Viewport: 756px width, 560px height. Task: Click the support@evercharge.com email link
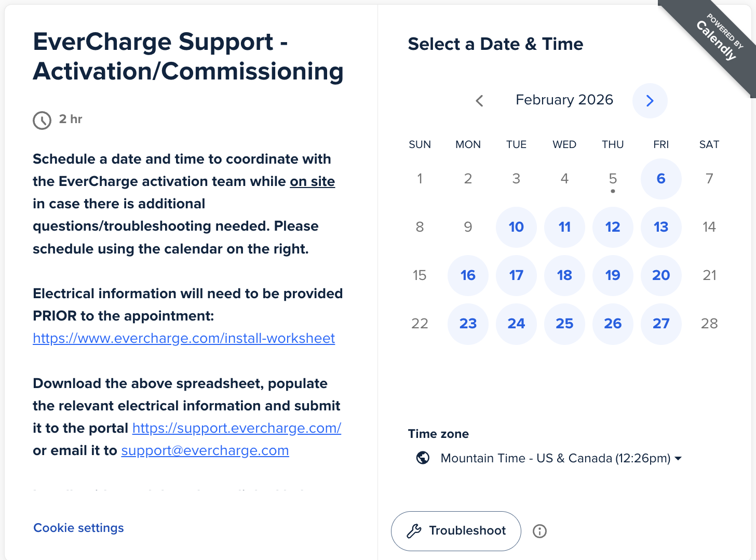[205, 450]
